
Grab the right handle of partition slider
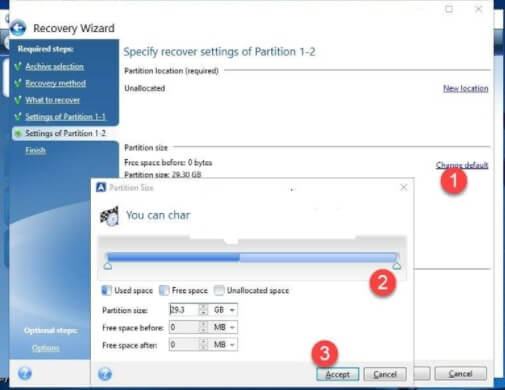tap(397, 266)
